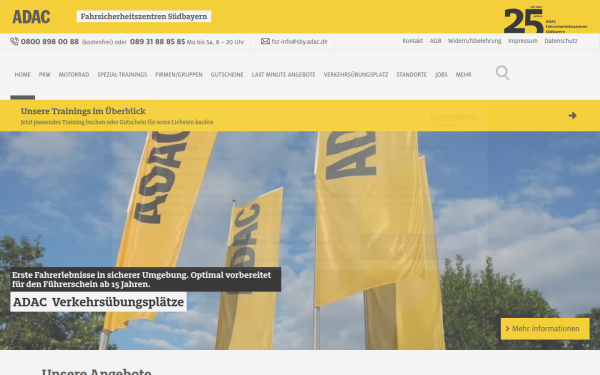Screen dimensions: 600x375
Task: Click Mehr Informationen button
Action: point(545,329)
